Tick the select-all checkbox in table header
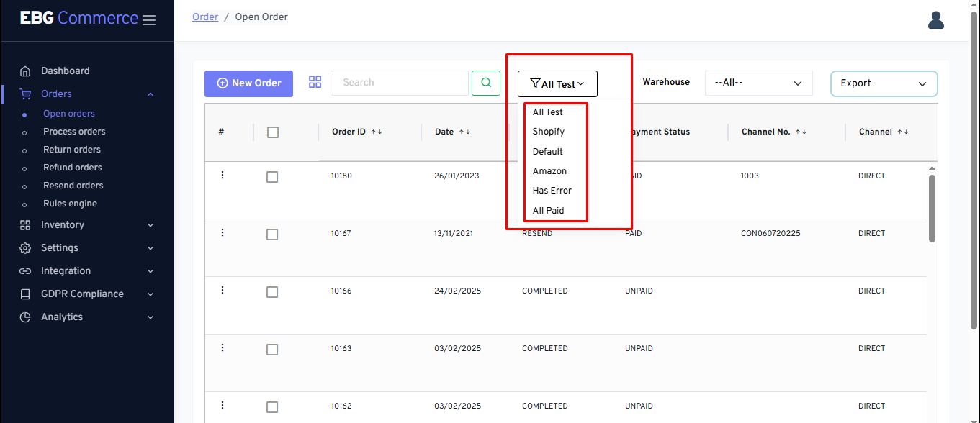The width and height of the screenshot is (980, 423). point(273,132)
